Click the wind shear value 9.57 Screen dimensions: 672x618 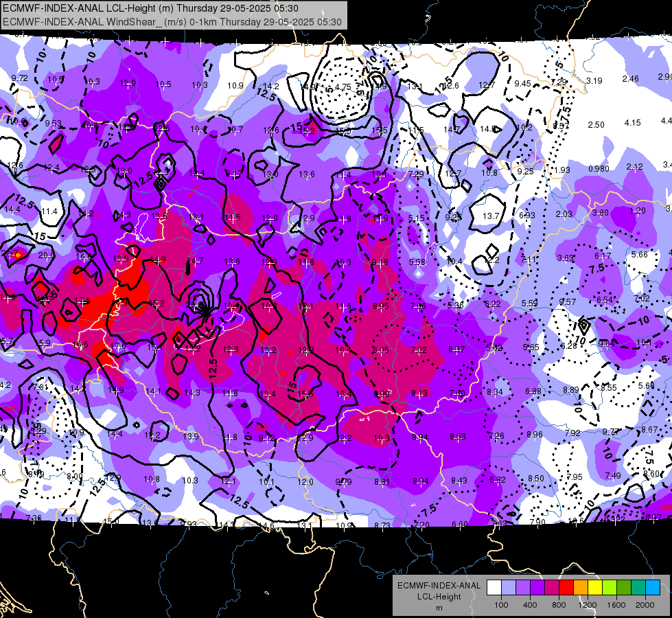click(x=568, y=301)
